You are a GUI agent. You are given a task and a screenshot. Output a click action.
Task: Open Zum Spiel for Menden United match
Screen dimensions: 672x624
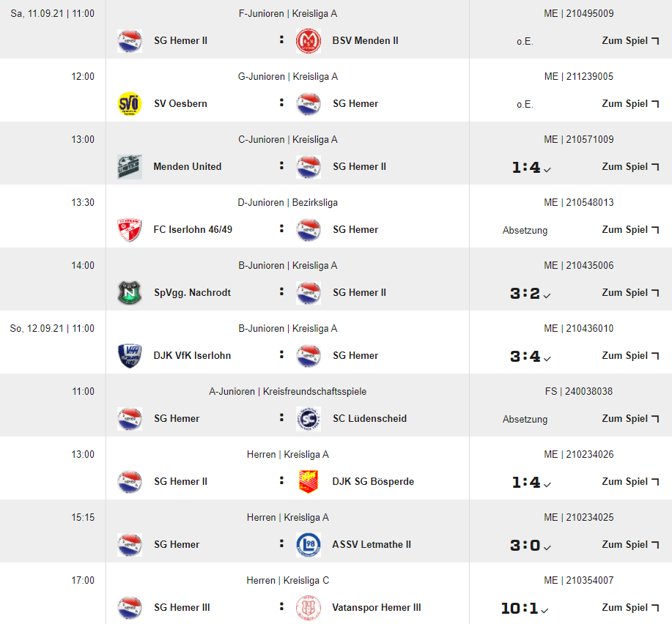pos(630,167)
